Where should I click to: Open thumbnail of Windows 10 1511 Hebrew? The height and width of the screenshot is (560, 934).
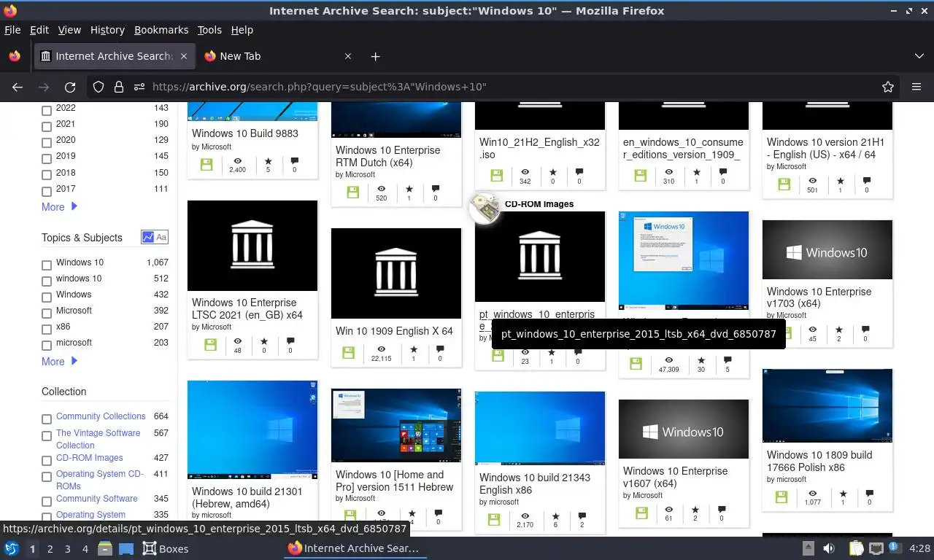pyautogui.click(x=396, y=425)
